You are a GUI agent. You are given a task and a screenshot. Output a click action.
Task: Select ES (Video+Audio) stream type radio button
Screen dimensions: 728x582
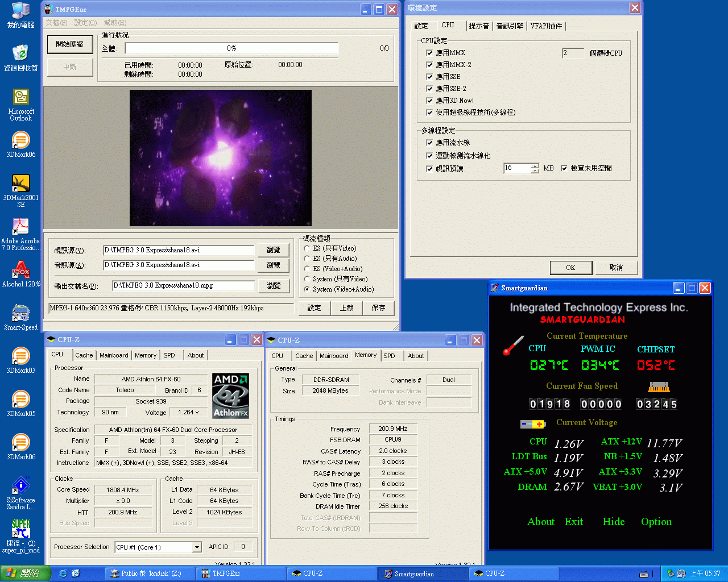(x=307, y=269)
